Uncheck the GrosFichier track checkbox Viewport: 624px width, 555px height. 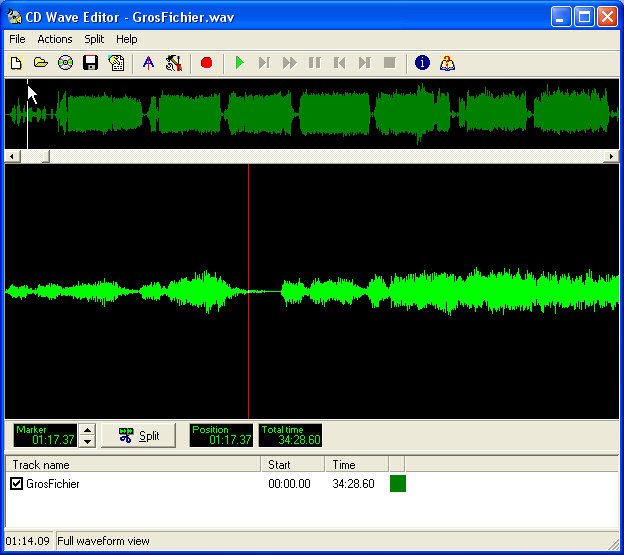(16, 484)
